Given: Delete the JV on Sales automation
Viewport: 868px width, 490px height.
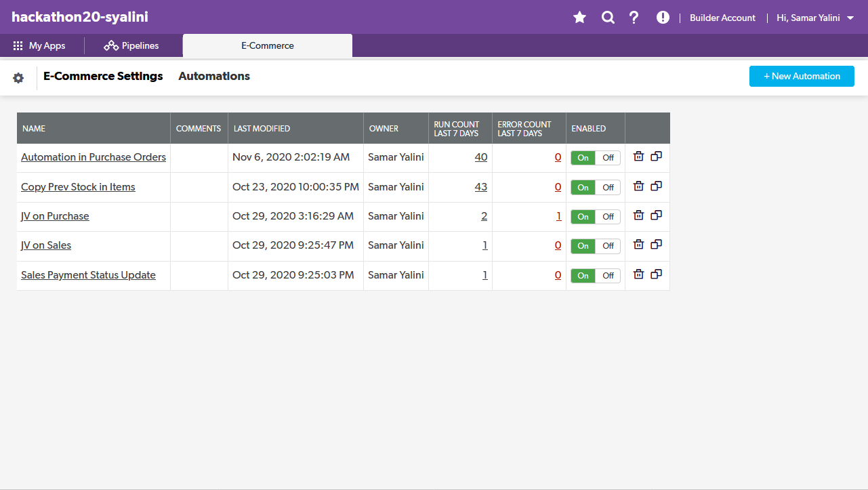Looking at the screenshot, I should click(x=638, y=245).
